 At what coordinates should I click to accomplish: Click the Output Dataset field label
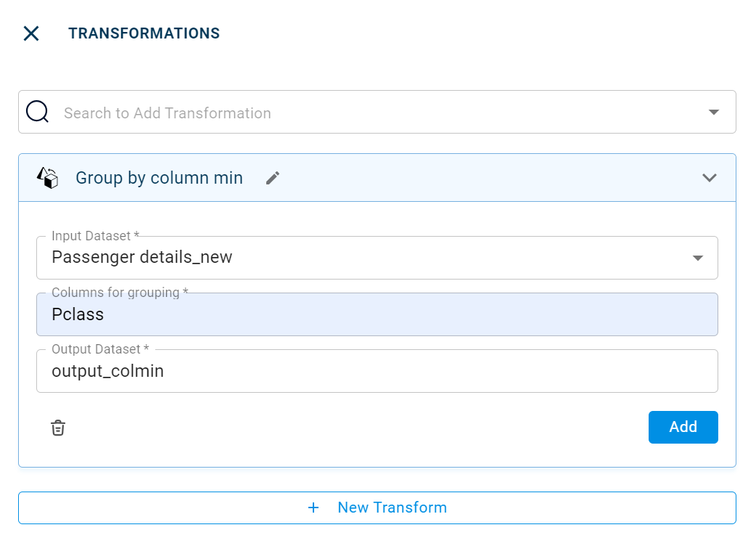(x=100, y=349)
